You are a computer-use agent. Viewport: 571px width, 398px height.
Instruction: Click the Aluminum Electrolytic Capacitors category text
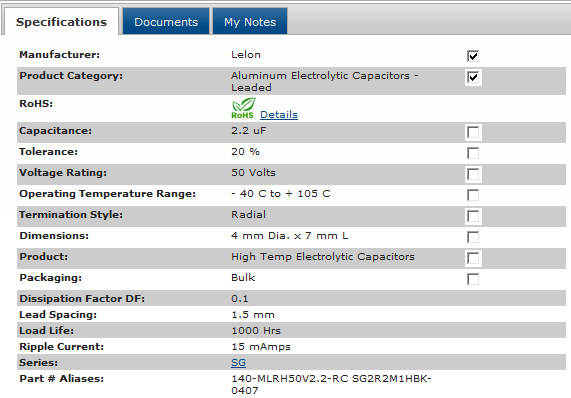pyautogui.click(x=324, y=81)
